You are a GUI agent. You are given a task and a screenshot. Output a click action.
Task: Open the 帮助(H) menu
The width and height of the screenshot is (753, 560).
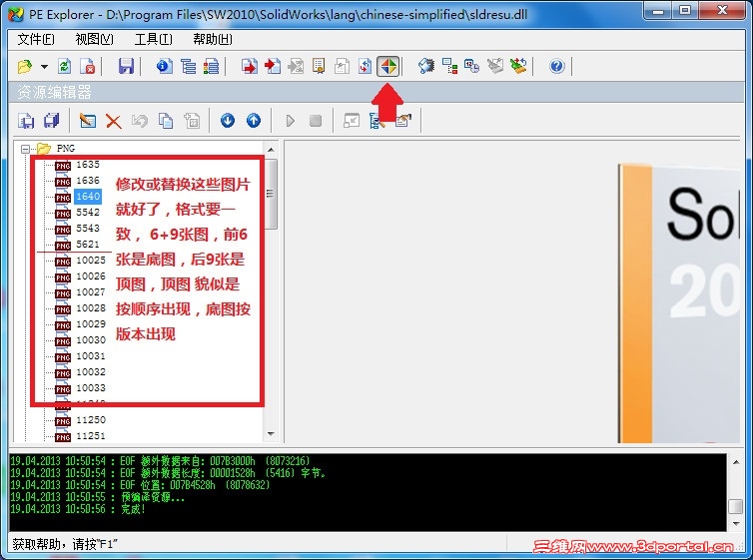[x=213, y=39]
